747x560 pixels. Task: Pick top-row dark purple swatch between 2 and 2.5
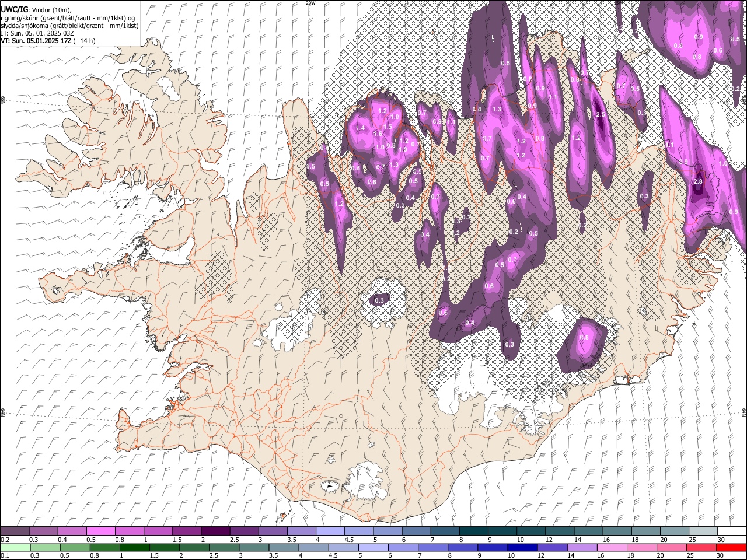pos(215,531)
